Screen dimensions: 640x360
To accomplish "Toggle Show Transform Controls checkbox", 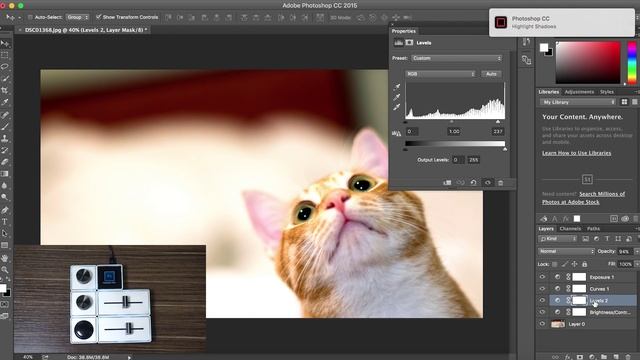I will pos(98,17).
